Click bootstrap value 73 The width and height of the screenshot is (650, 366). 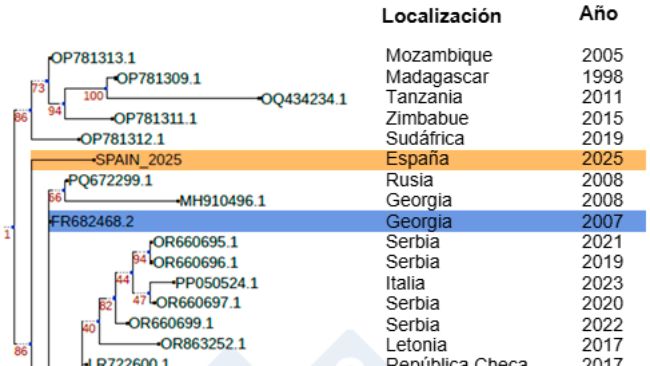[38, 88]
